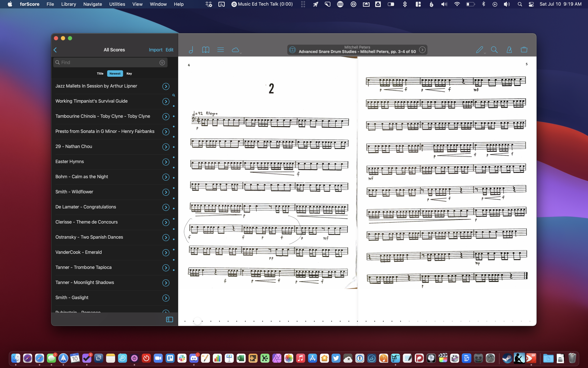Click the Import button in score library
Image resolution: width=588 pixels, height=368 pixels.
[155, 50]
